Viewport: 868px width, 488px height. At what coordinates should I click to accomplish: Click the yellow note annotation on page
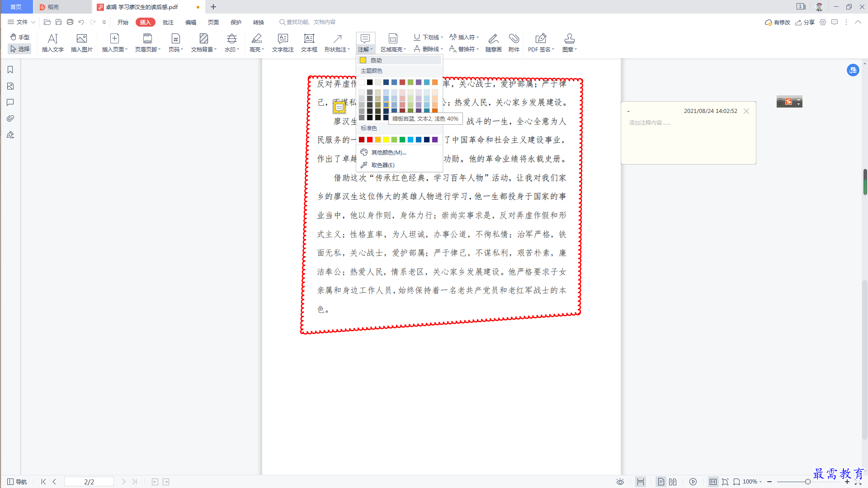(x=339, y=108)
